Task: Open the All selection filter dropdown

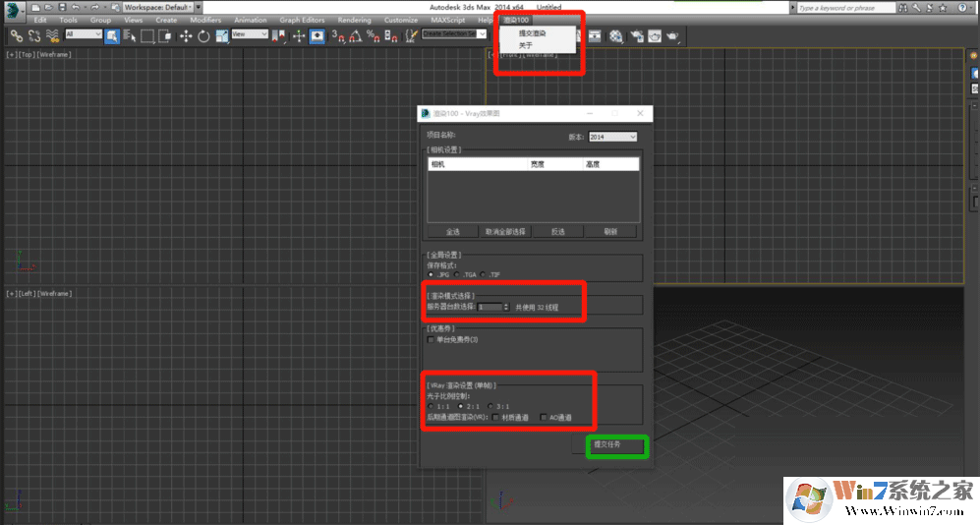Action: (84, 33)
